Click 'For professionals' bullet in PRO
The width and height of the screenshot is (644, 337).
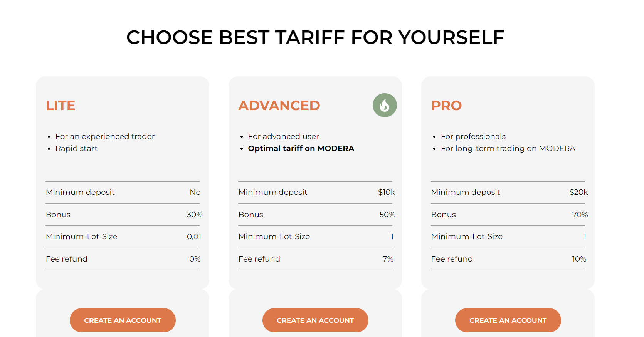[x=473, y=136]
